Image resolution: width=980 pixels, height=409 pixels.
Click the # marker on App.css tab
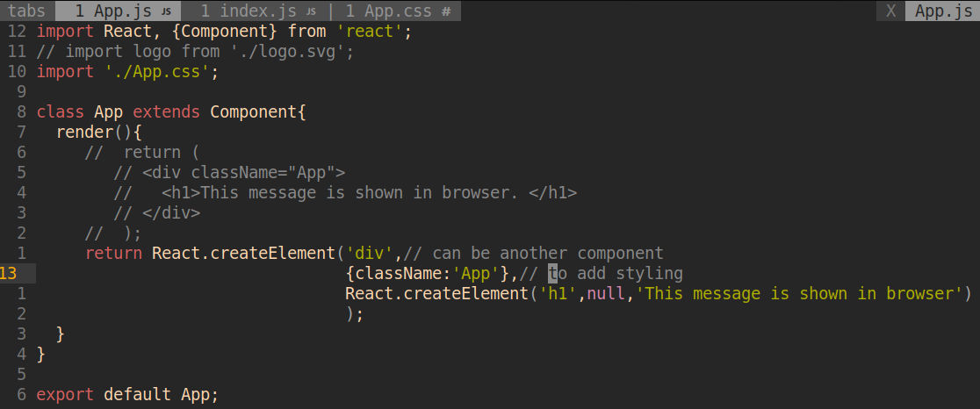click(x=445, y=11)
